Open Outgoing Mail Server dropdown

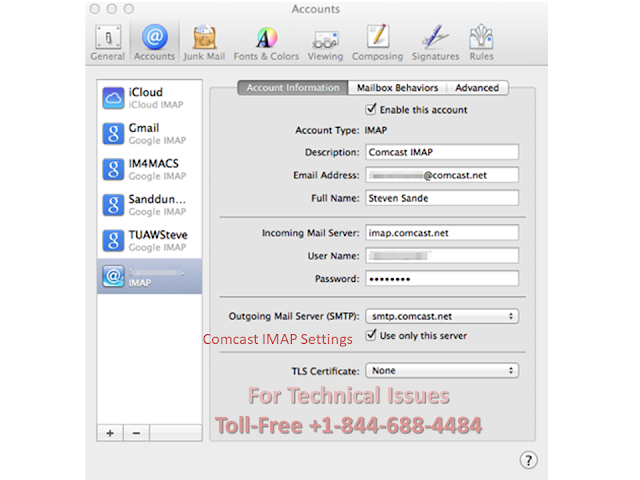pos(442,316)
